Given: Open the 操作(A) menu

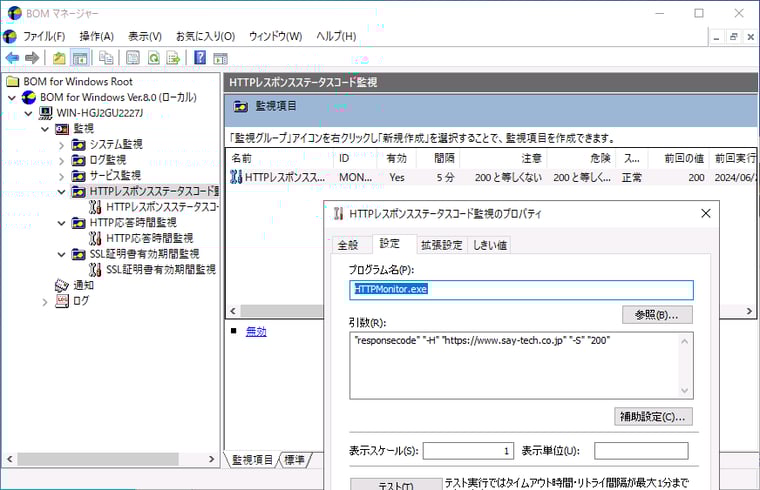Looking at the screenshot, I should (x=96, y=36).
